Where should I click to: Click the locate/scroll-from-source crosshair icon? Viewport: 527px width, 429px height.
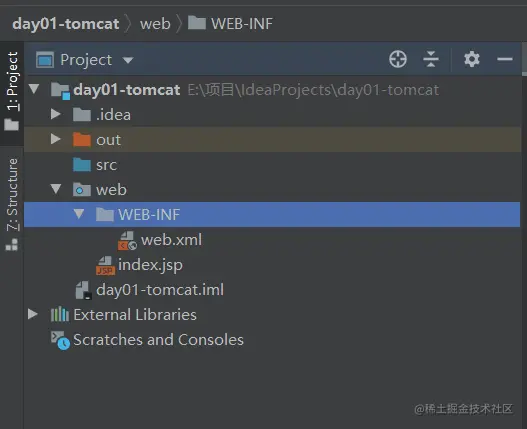pyautogui.click(x=398, y=59)
